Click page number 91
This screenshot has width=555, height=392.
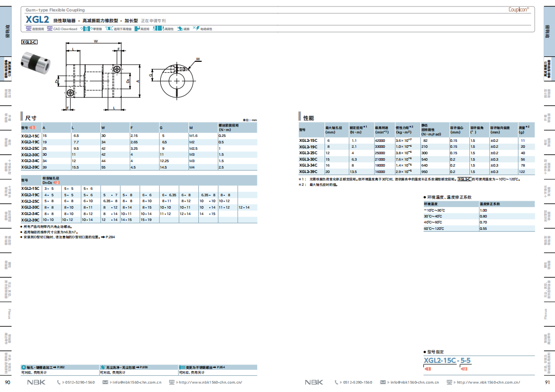coord(547,383)
